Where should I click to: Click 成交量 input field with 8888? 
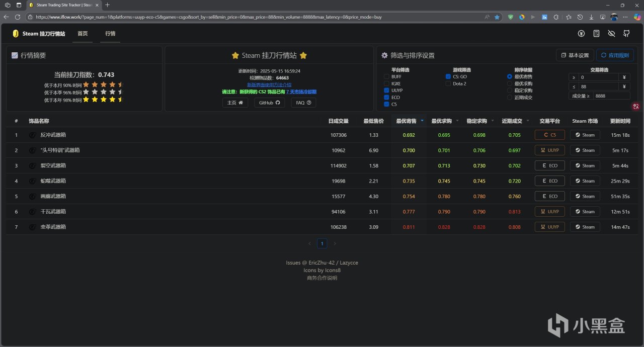tap(611, 96)
